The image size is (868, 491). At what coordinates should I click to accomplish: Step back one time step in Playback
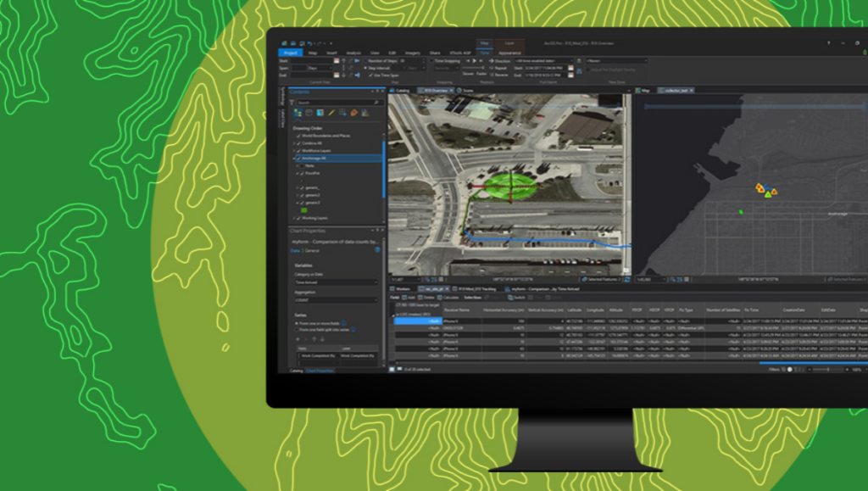click(x=468, y=61)
